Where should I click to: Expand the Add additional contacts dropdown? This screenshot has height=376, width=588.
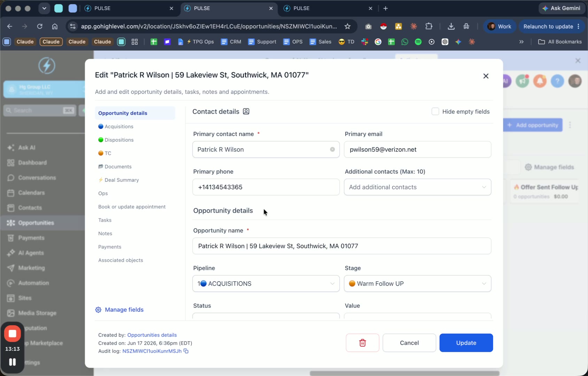click(x=417, y=187)
